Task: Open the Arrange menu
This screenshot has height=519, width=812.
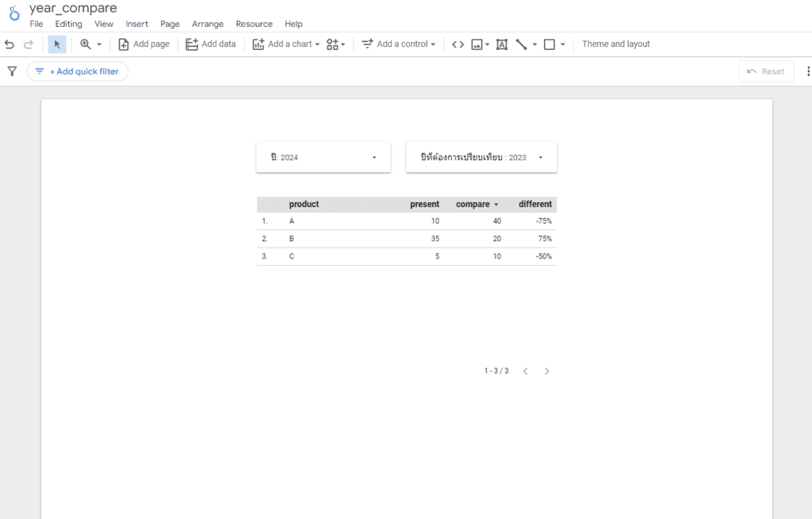Action: pyautogui.click(x=208, y=24)
